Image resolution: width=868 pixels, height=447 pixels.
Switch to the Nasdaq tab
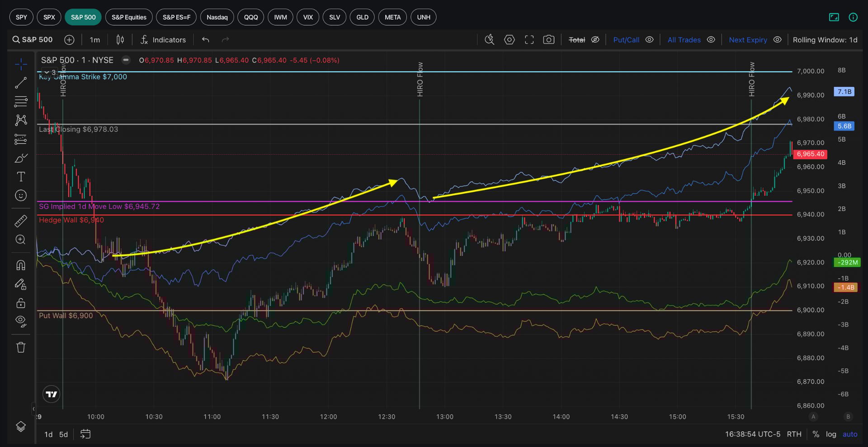click(217, 17)
